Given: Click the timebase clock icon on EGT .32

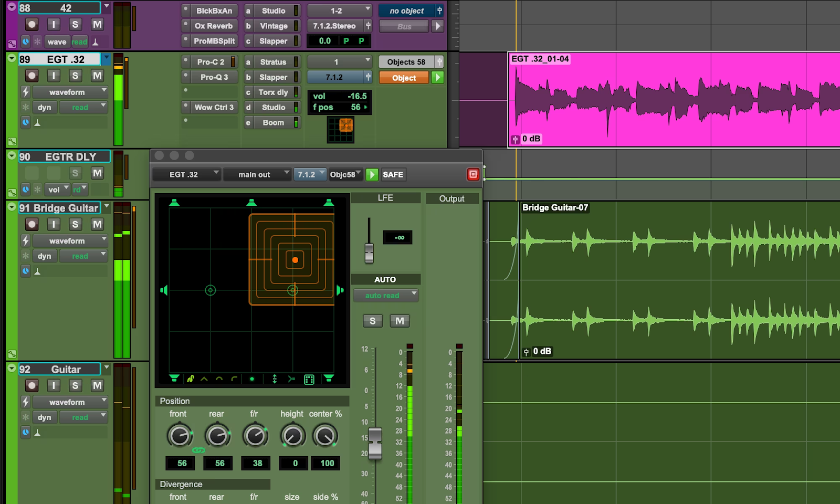Looking at the screenshot, I should coord(26,122).
